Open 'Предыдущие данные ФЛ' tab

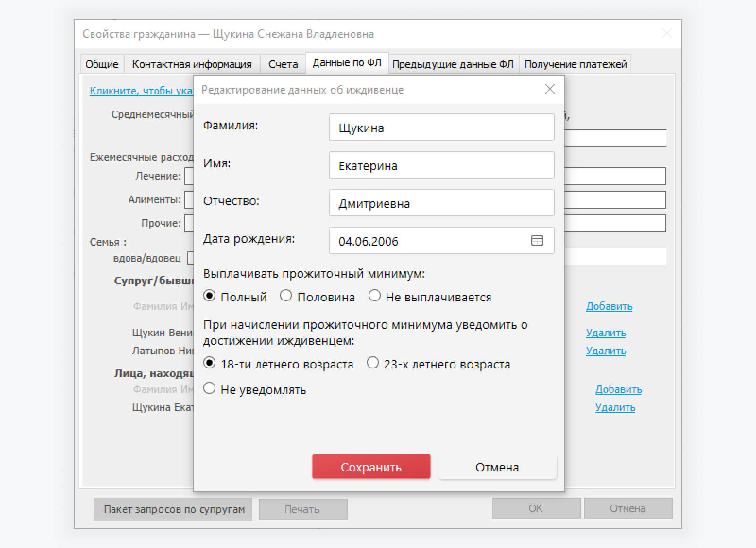(453, 64)
